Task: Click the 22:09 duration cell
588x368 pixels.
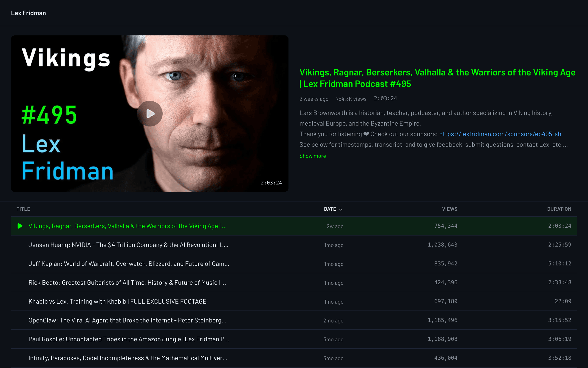Action: click(563, 301)
